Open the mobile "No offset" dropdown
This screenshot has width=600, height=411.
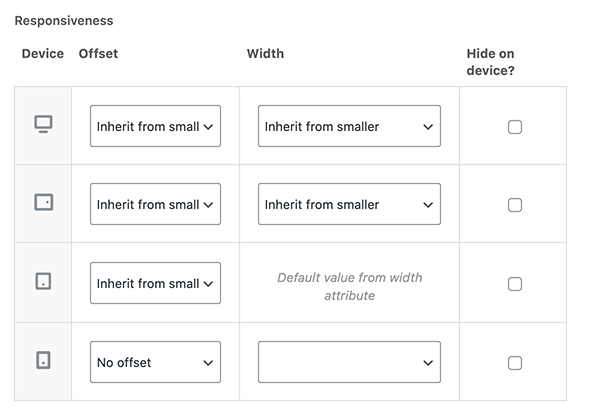click(x=155, y=362)
